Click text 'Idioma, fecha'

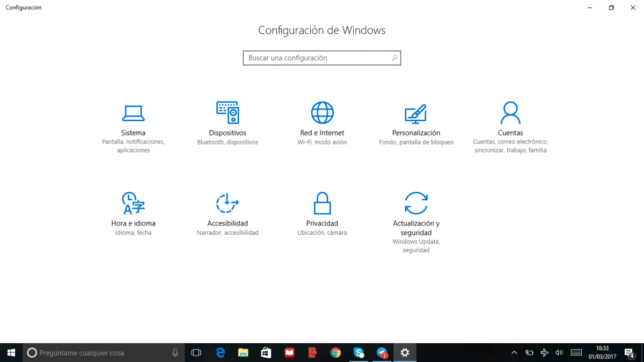pyautogui.click(x=133, y=233)
